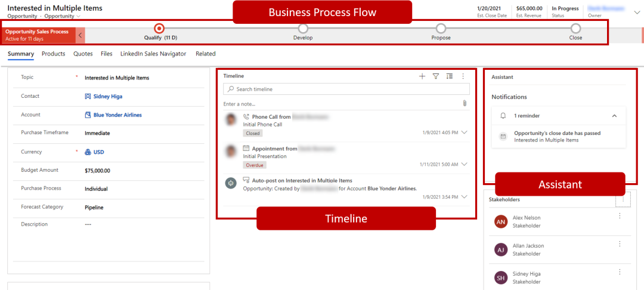
Task: Open more options for Allan Jackson stakeholder
Action: click(x=620, y=243)
